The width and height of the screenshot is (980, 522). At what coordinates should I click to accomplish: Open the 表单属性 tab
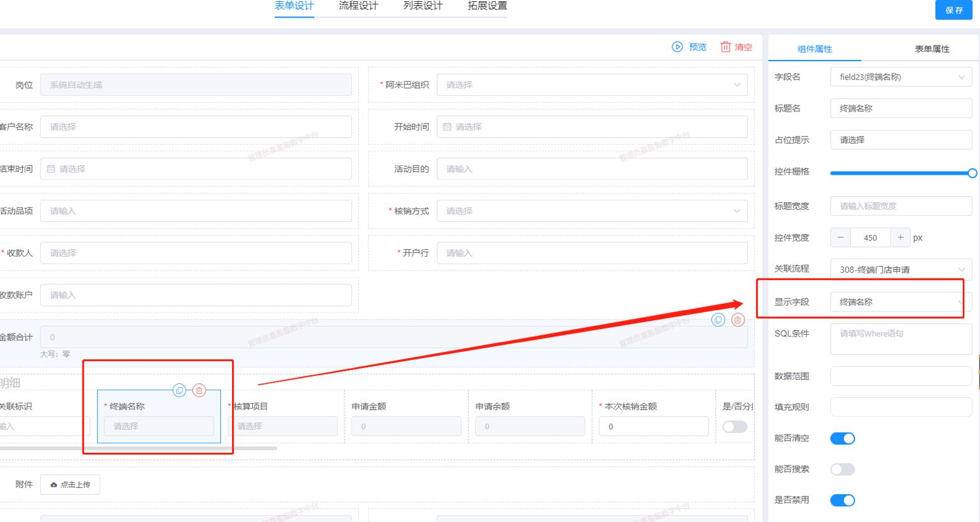(x=931, y=48)
